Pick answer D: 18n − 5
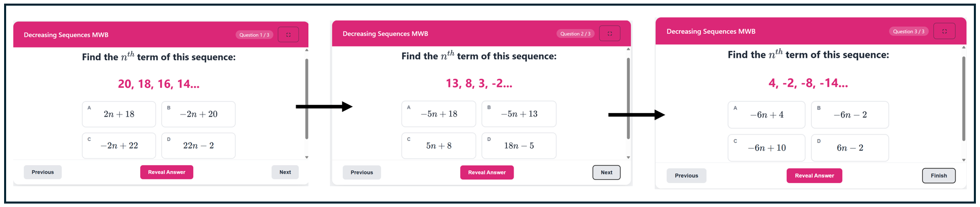This screenshot has height=207, width=980. (x=519, y=146)
